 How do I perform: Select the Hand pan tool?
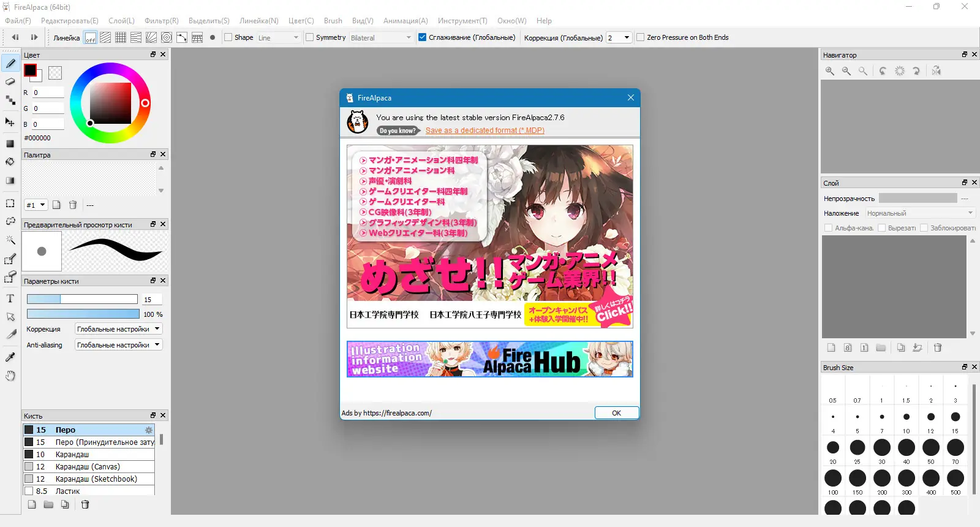click(x=10, y=376)
